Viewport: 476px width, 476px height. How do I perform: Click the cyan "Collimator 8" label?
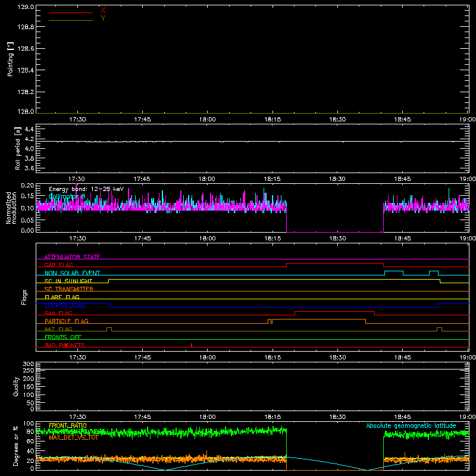click(x=67, y=196)
